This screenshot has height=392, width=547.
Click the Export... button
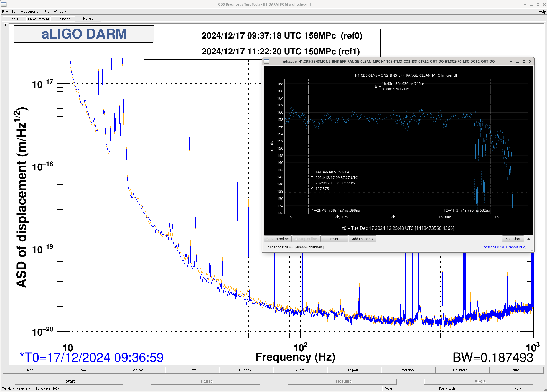pyautogui.click(x=354, y=370)
